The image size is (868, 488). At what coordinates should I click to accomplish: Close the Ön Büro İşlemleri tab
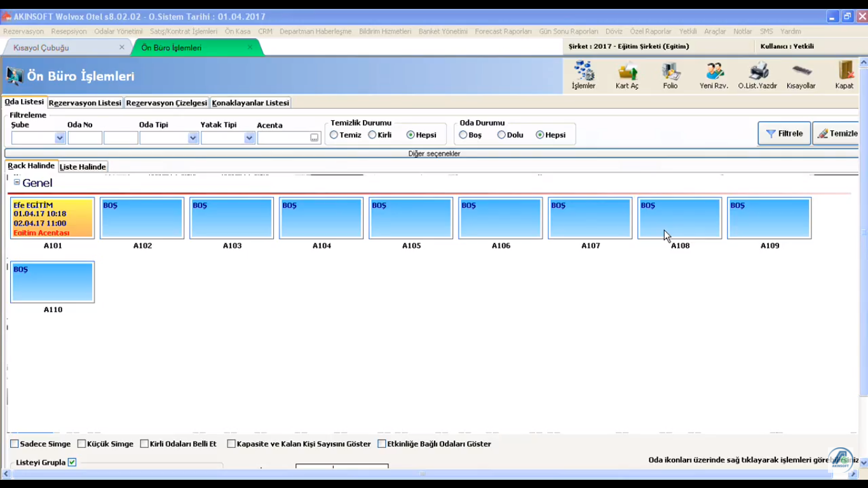point(250,47)
